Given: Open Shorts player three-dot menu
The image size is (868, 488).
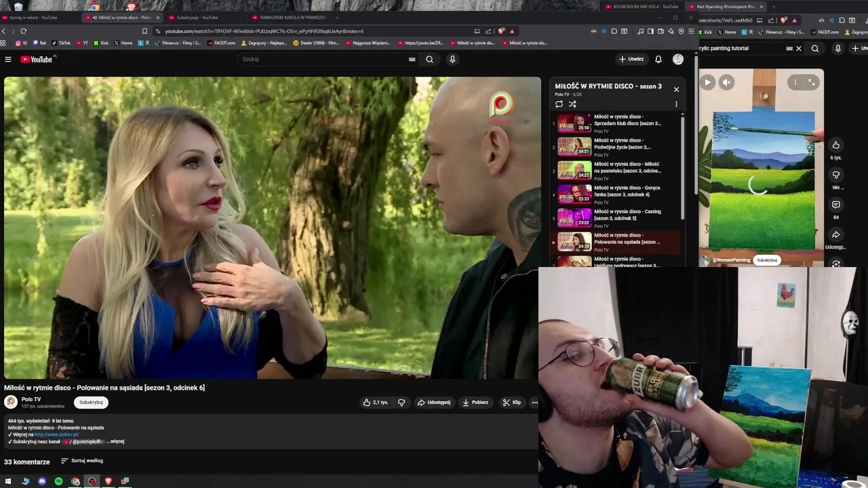Looking at the screenshot, I should 795,82.
